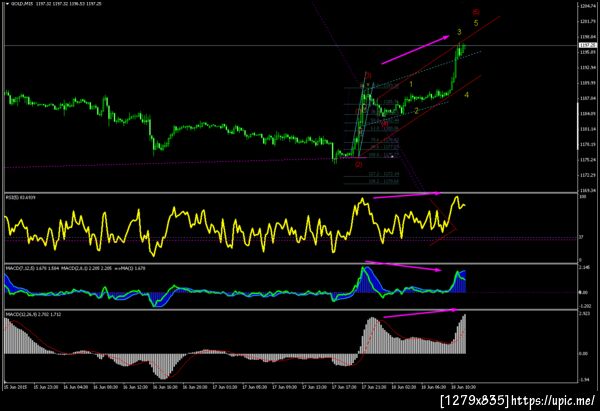Open the https://upic.me/ watermark link

pos(553,401)
